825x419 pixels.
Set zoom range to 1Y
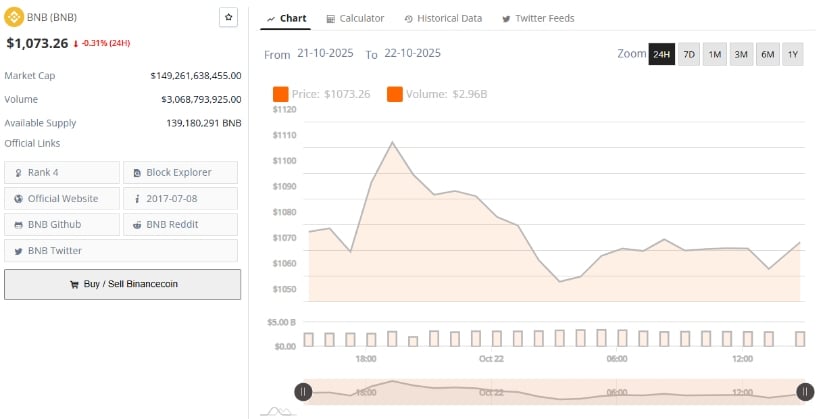[792, 54]
